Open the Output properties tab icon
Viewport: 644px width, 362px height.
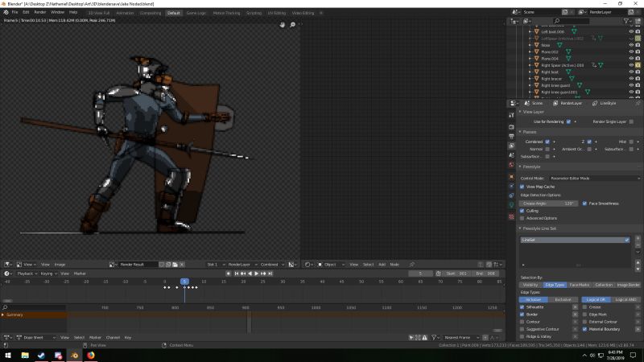point(511,136)
